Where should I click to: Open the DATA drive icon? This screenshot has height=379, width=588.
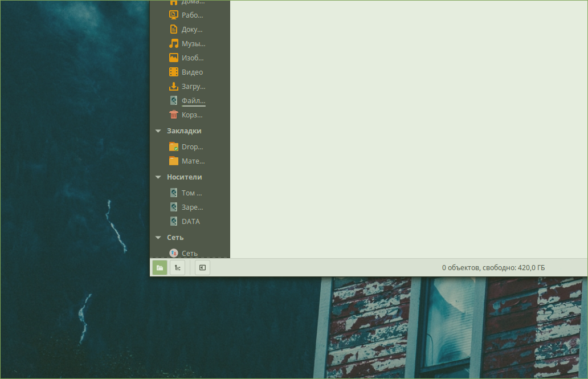point(174,221)
